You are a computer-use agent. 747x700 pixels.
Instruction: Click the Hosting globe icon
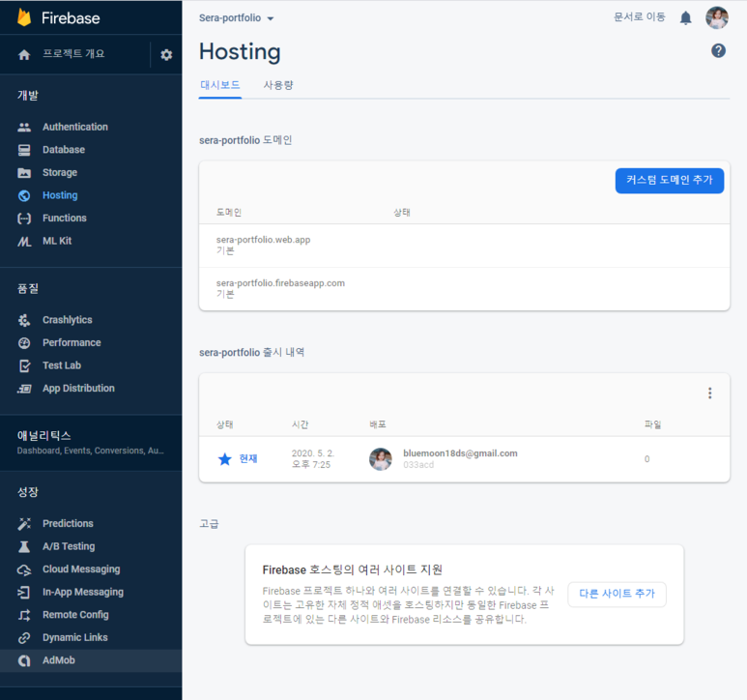point(24,196)
